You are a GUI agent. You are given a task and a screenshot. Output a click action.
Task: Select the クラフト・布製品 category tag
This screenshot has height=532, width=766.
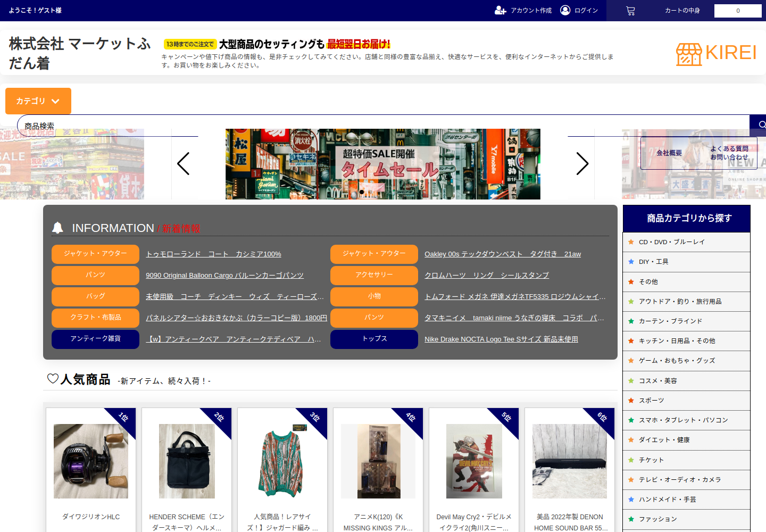96,318
